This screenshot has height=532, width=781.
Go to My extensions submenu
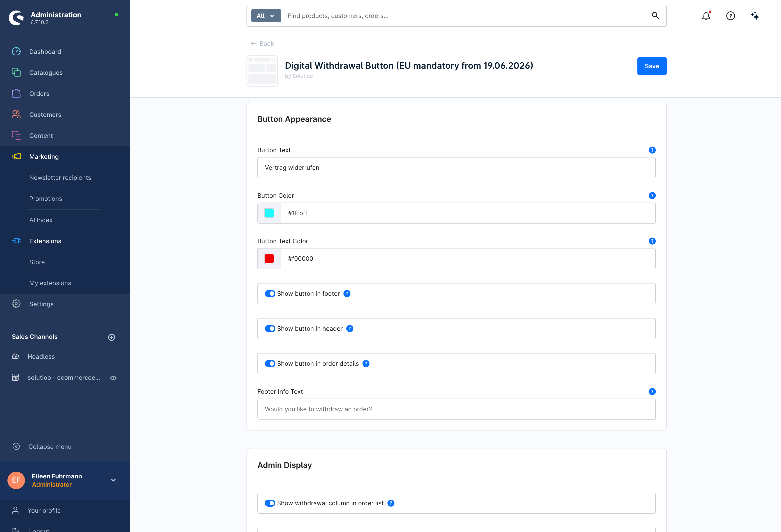coord(50,283)
